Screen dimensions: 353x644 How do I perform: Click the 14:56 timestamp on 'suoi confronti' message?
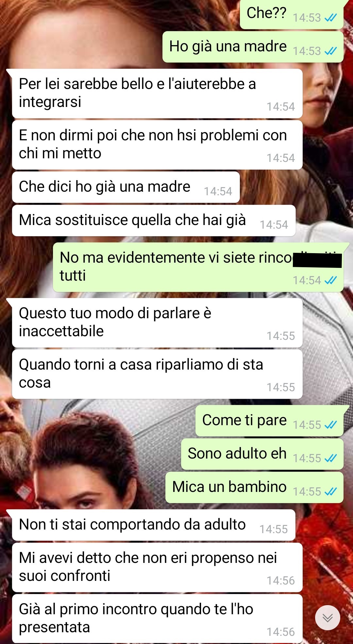click(281, 581)
